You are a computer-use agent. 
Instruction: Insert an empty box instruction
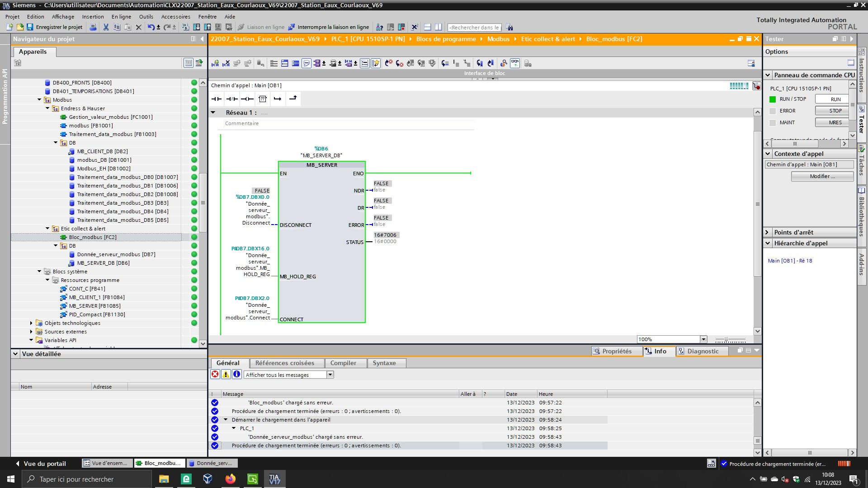pyautogui.click(x=263, y=99)
